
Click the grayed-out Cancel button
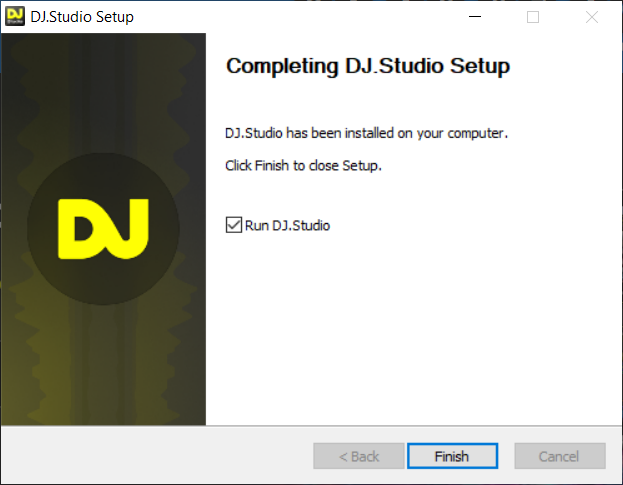(560, 456)
